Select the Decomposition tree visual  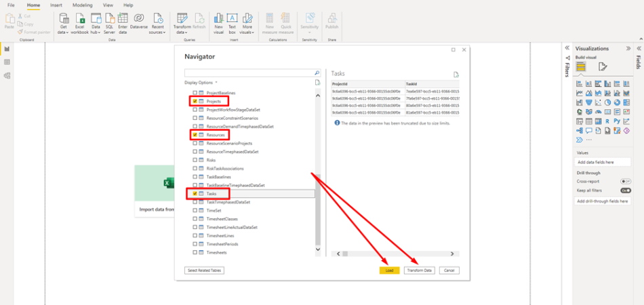580,131
